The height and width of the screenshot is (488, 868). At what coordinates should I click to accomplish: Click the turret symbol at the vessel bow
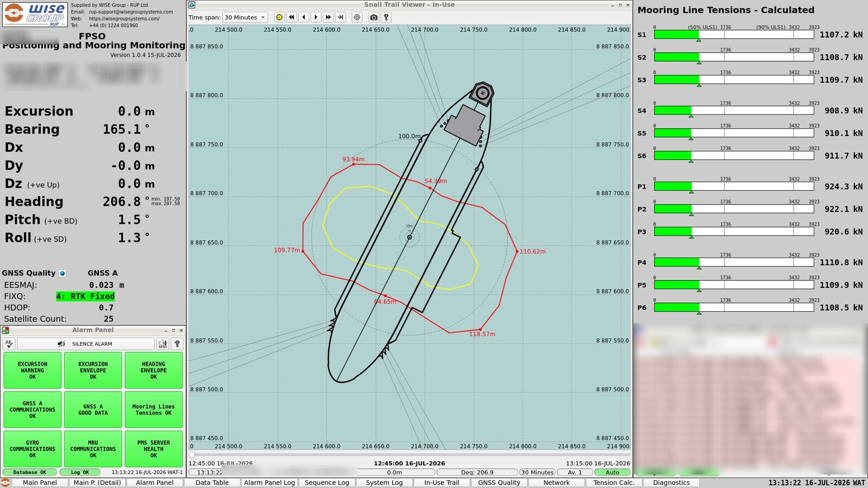pos(482,93)
